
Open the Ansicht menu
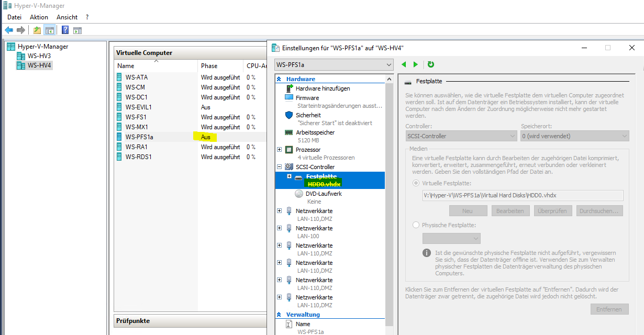(x=67, y=17)
